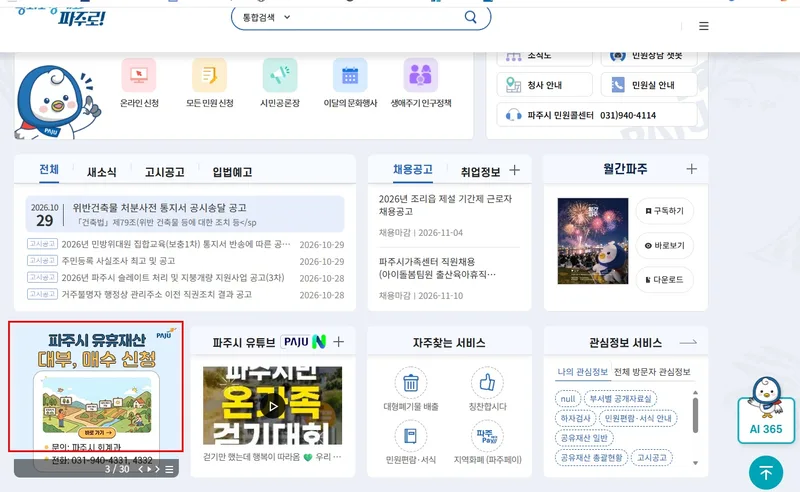Click plus icon beside 월간파주
The width and height of the screenshot is (800, 492).
point(691,169)
